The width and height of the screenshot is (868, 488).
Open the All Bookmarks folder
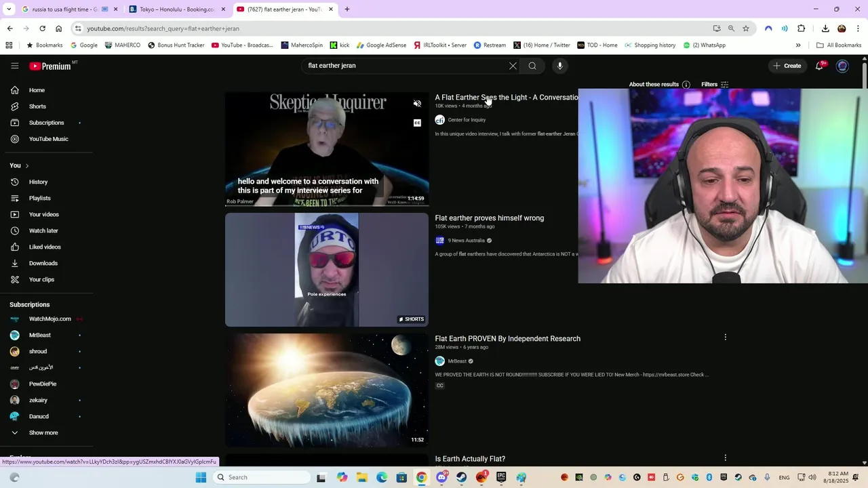839,45
